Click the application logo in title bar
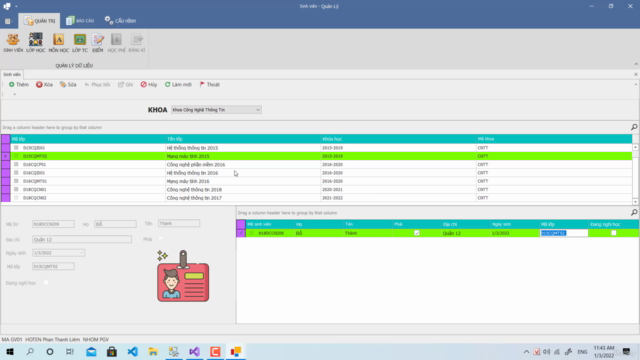Viewport: 640px width, 360px height. pos(7,6)
